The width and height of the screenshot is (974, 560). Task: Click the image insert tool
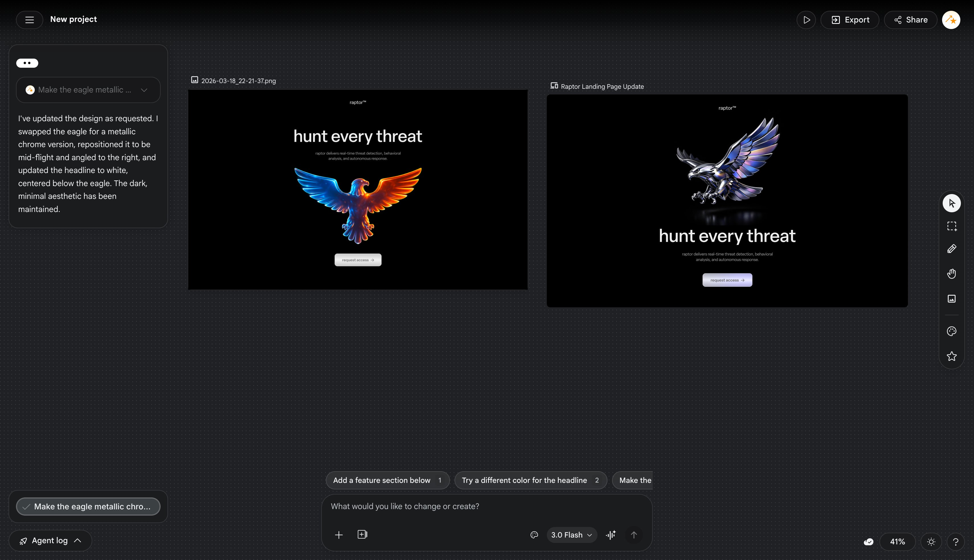[x=951, y=299]
